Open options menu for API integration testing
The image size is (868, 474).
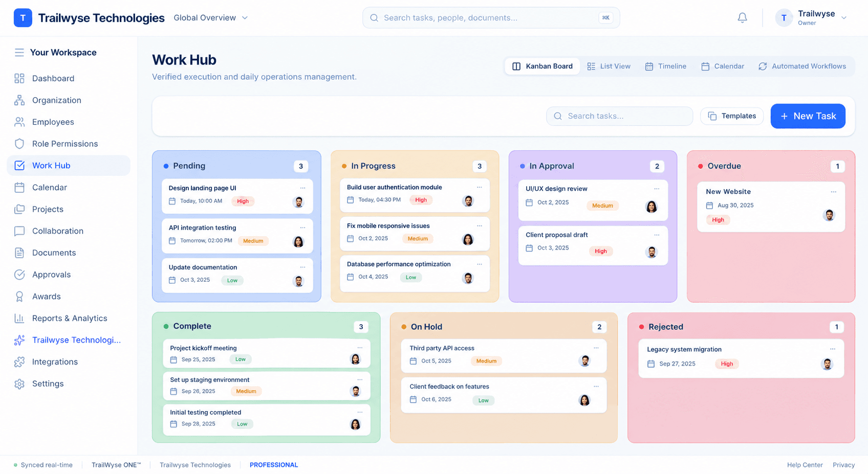tap(302, 228)
